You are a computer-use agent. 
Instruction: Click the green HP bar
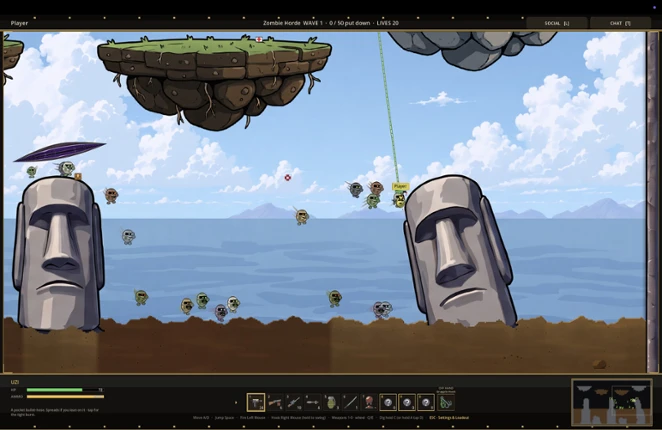click(54, 390)
